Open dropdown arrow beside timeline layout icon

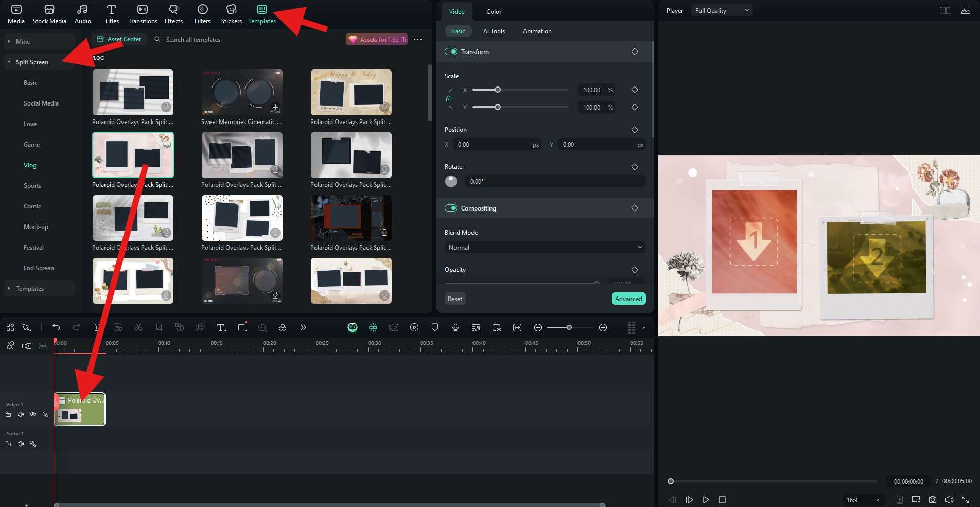point(644,327)
